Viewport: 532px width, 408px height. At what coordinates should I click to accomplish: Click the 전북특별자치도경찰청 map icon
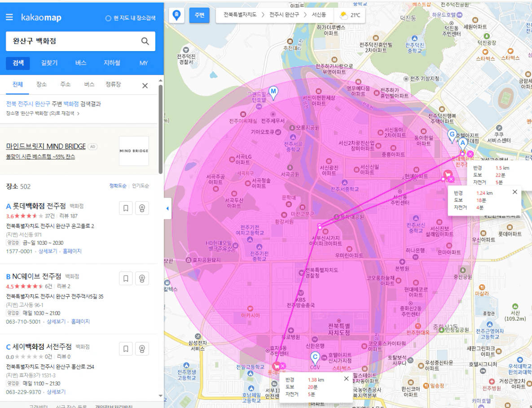[x=301, y=272]
